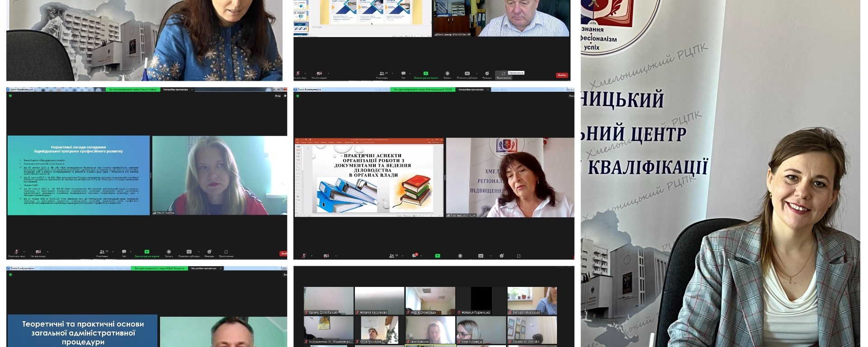The height and width of the screenshot is (347, 868).
Task: Open the Reactions icon in the Нормативні засади Zoom window
Action: pos(209,252)
